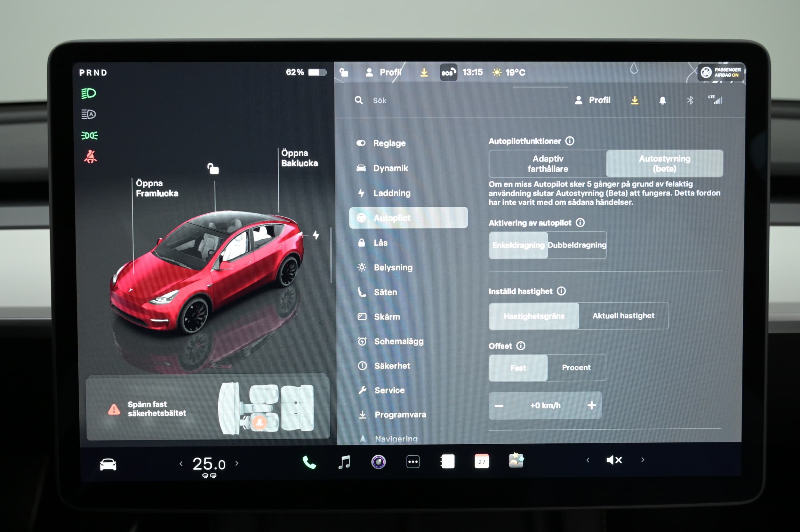This screenshot has width=800, height=532.
Task: Increase speed offset with plus button
Action: [x=592, y=405]
